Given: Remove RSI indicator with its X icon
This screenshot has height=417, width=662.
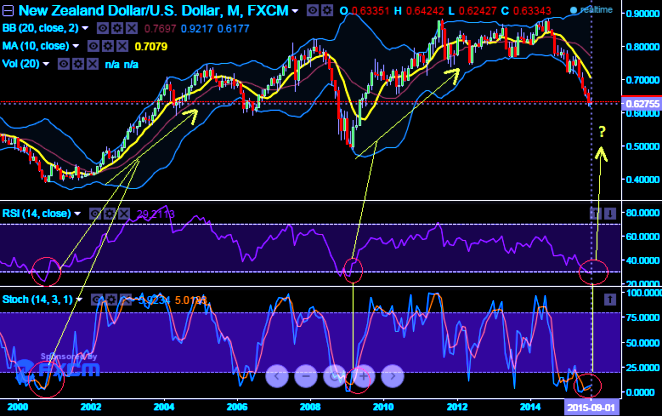Looking at the screenshot, I should pos(124,214).
